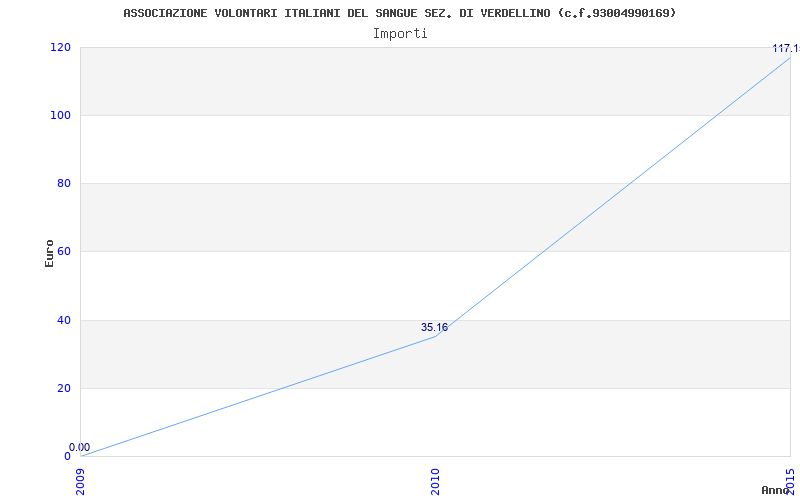Screen dimensions: 800x500
Task: Click the Euro y-axis label
Action: (49, 254)
